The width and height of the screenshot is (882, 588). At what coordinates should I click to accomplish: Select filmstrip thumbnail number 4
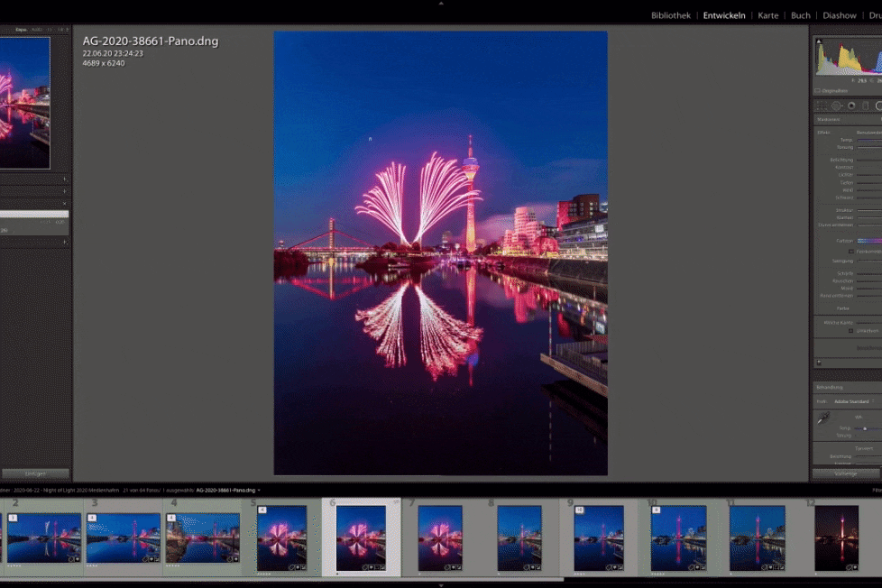tap(203, 537)
